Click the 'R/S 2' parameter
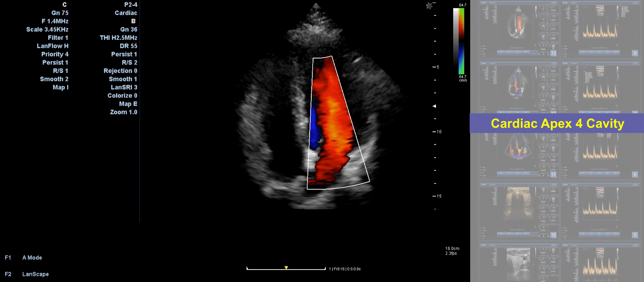 point(130,63)
